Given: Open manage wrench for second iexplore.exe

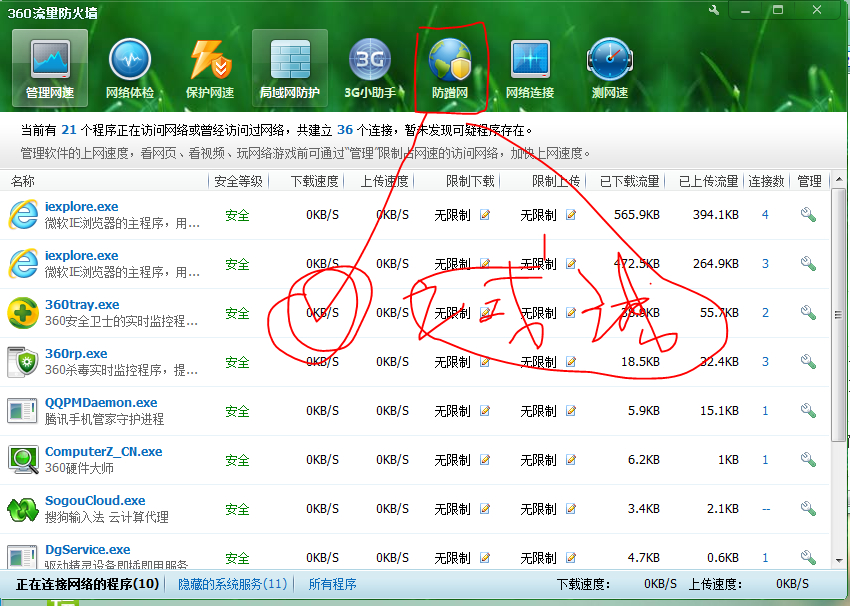Looking at the screenshot, I should pyautogui.click(x=808, y=263).
